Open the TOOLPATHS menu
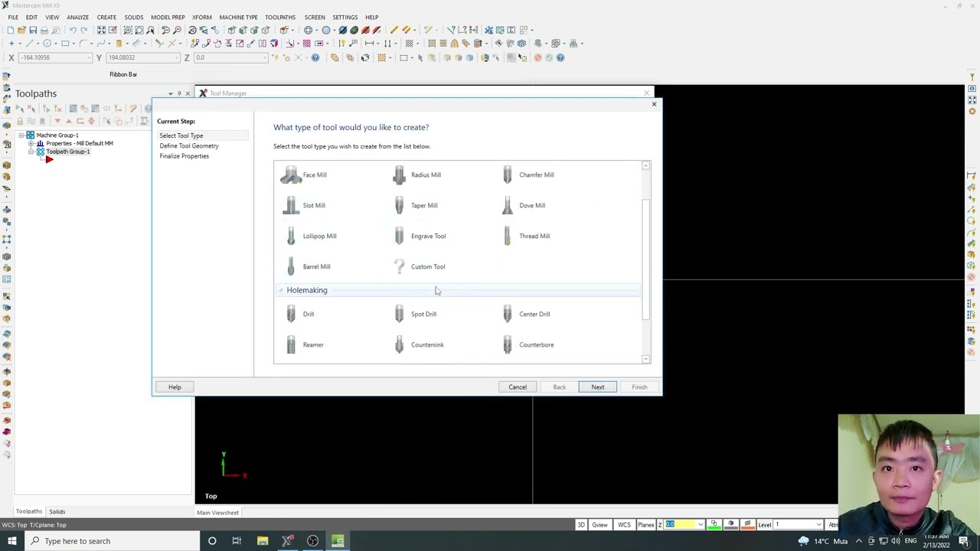 (280, 17)
